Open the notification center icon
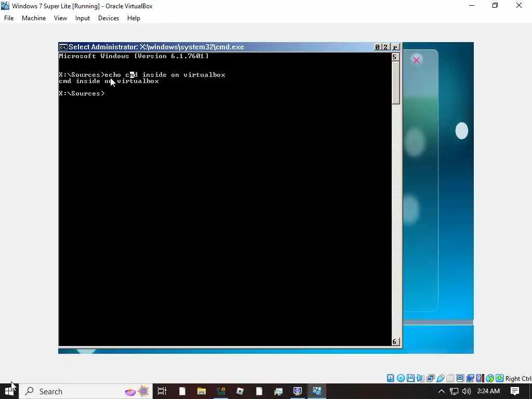 (515, 391)
